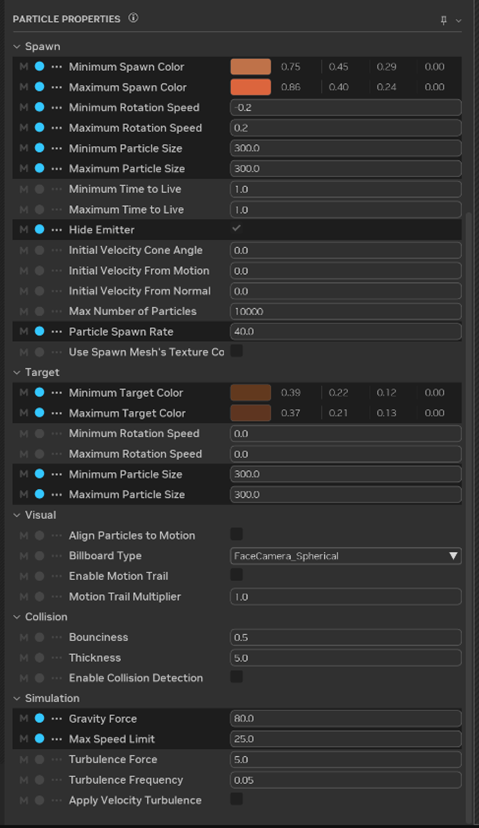This screenshot has width=479, height=828.
Task: Click blue override dot for Minimum Spawn Color
Action: (x=40, y=67)
